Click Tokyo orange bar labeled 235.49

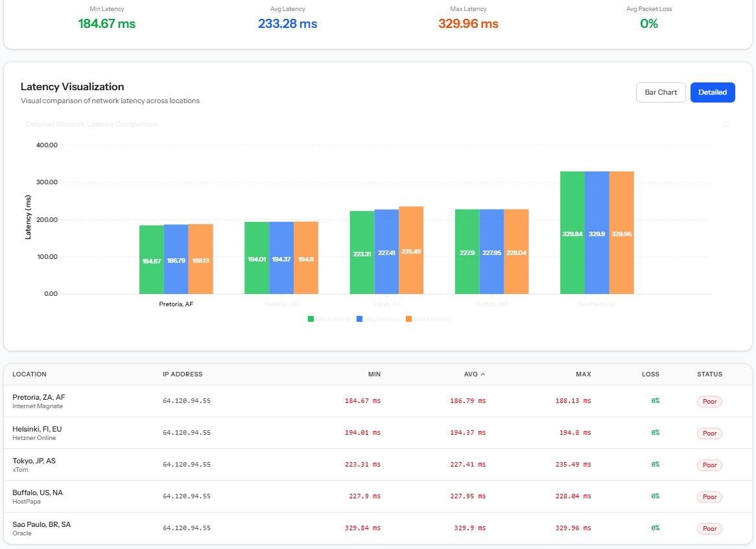[411, 250]
